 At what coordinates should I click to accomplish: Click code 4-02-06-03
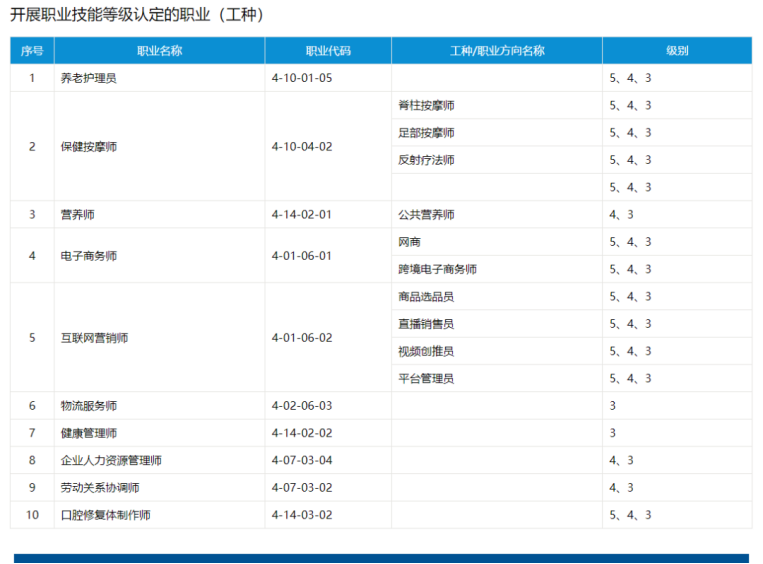302,406
